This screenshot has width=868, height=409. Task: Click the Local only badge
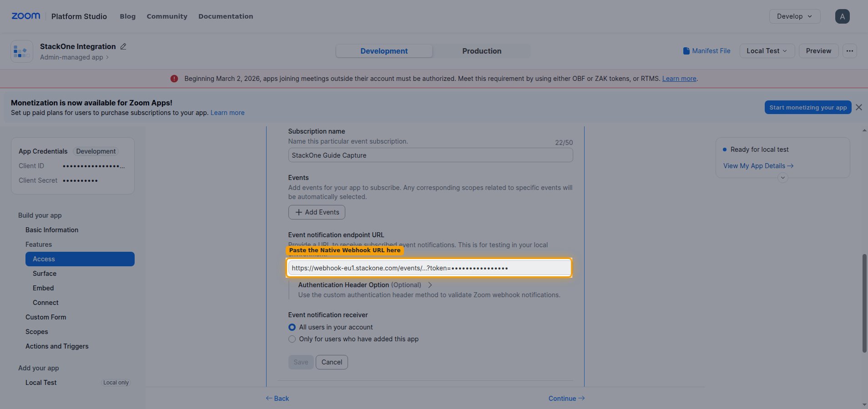116,383
